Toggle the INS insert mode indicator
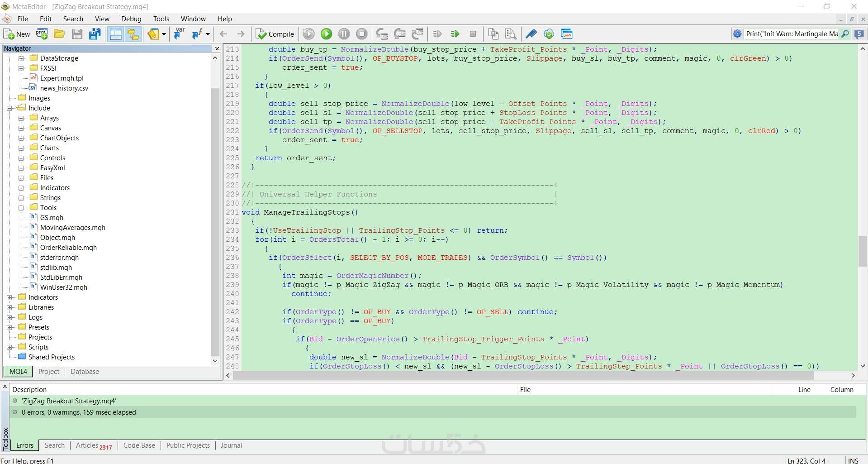 coord(853,460)
